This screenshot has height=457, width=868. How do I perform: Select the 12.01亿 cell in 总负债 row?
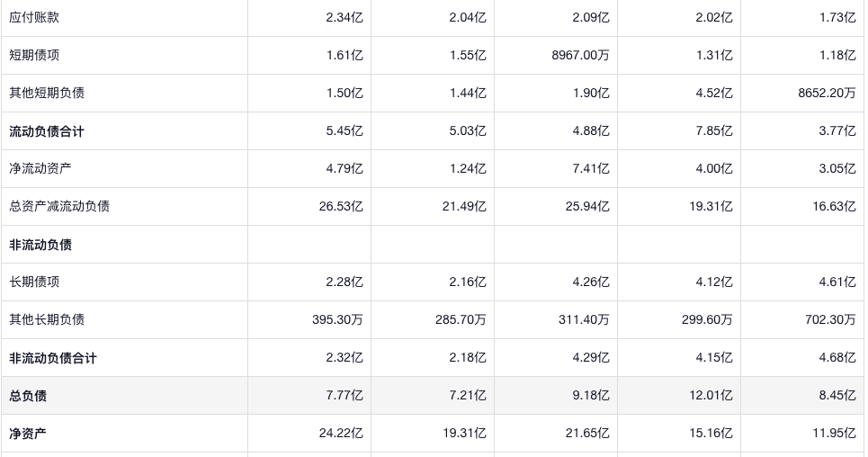click(711, 396)
